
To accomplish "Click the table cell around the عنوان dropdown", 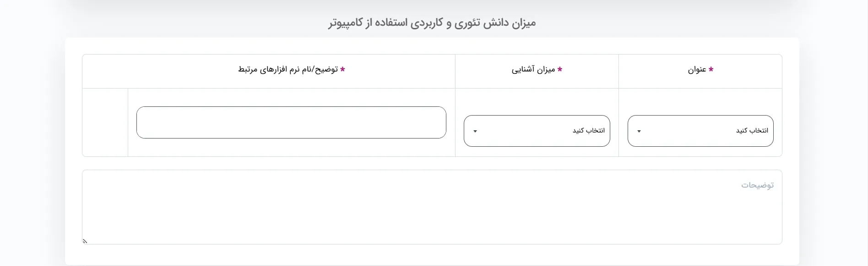I will pos(700,102).
